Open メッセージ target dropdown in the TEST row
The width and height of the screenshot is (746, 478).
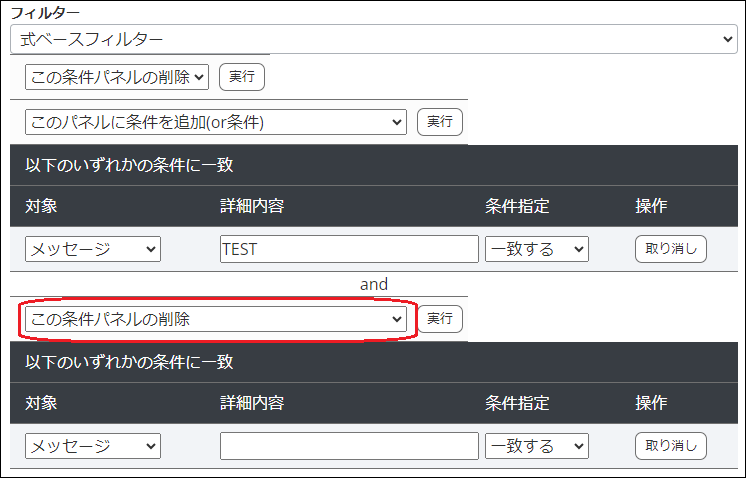point(93,249)
